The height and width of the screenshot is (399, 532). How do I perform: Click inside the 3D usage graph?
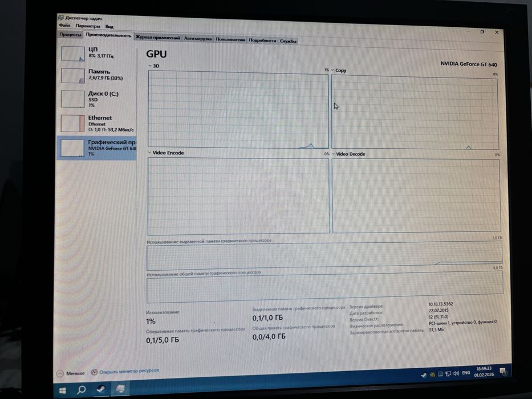pyautogui.click(x=238, y=109)
